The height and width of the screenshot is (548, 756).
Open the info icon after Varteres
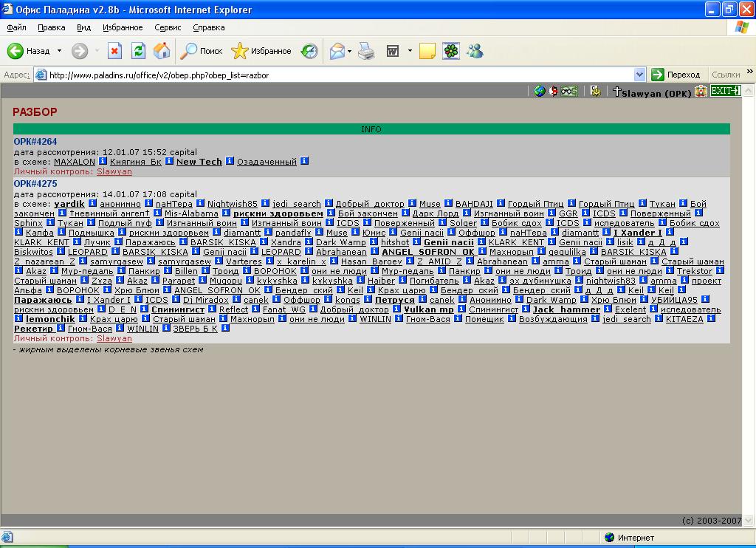pos(269,261)
